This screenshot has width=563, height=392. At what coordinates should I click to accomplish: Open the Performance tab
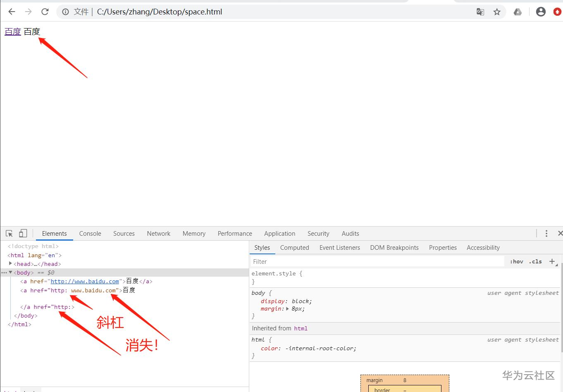pos(235,234)
